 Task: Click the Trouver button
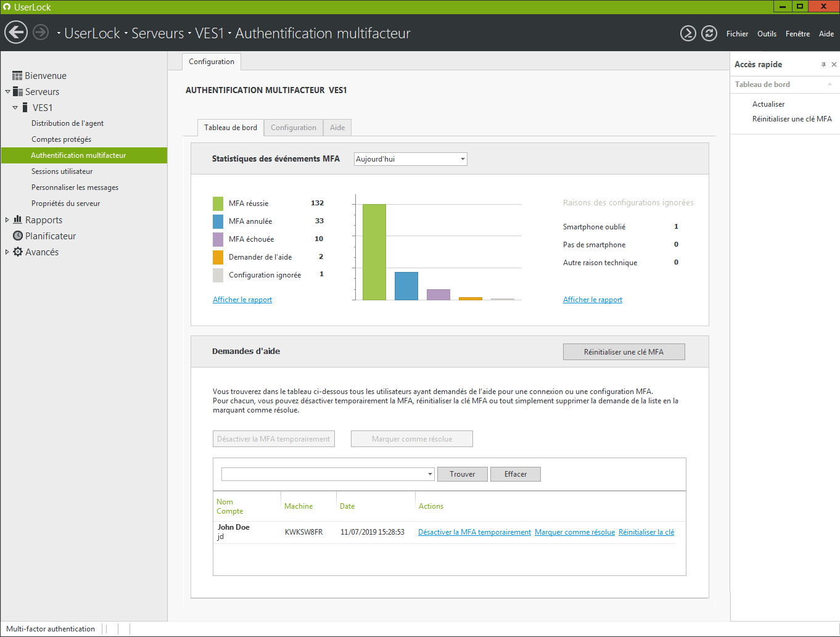(x=463, y=474)
